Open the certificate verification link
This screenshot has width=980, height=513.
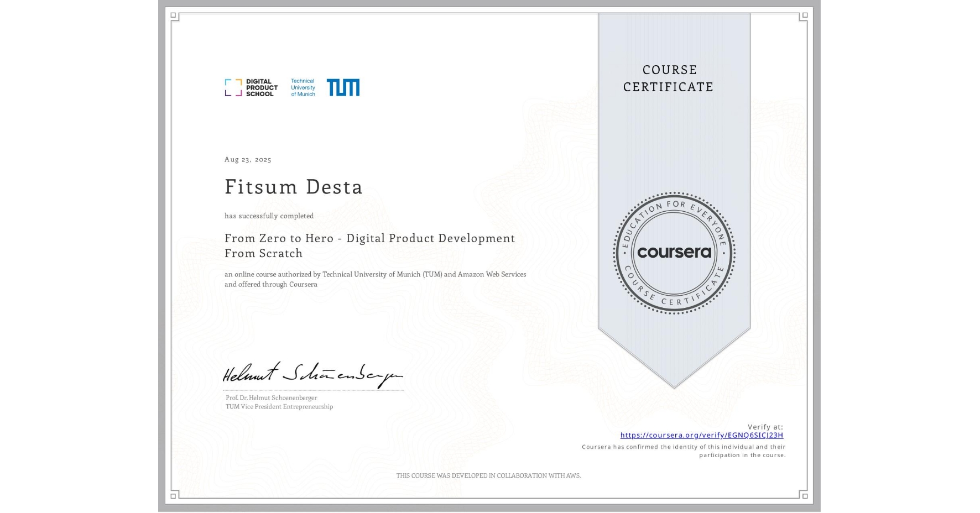pyautogui.click(x=702, y=436)
